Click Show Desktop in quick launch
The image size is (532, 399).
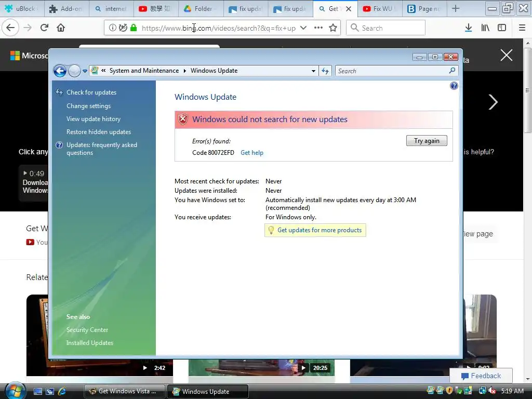37,392
